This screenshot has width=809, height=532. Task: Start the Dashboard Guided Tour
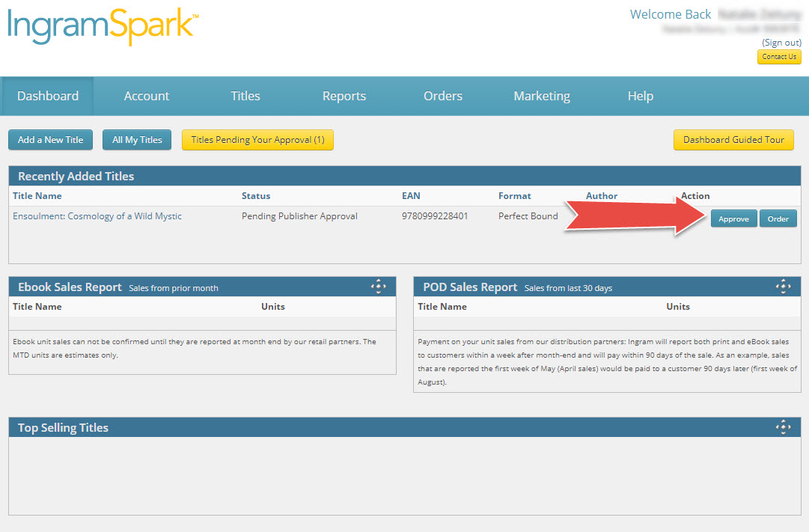pyautogui.click(x=733, y=140)
